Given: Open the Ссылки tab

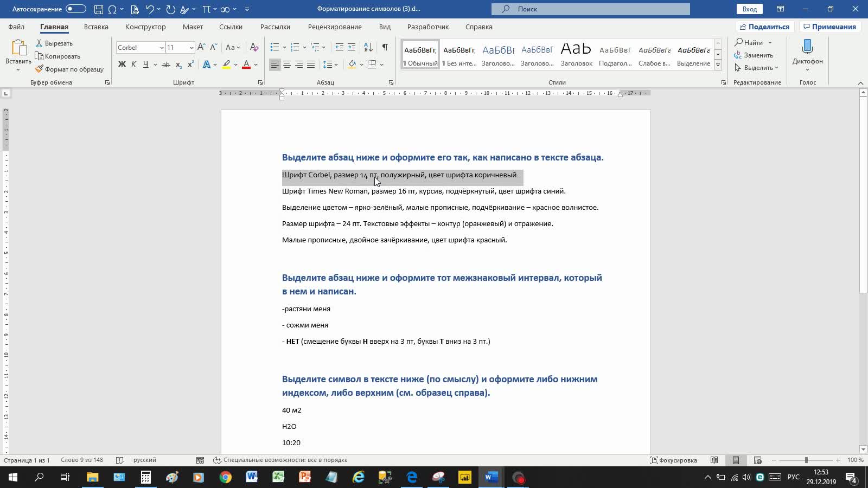Looking at the screenshot, I should [231, 27].
